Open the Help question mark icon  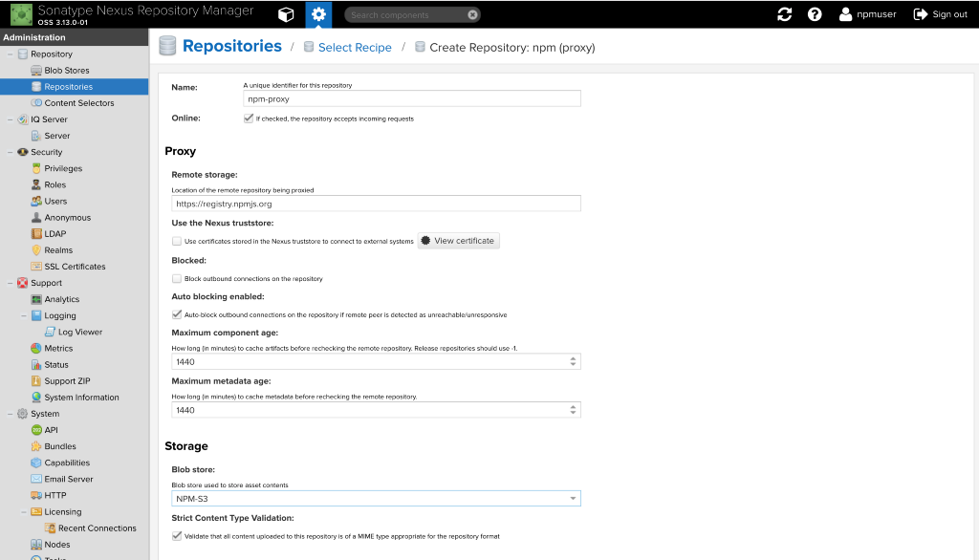pos(815,14)
